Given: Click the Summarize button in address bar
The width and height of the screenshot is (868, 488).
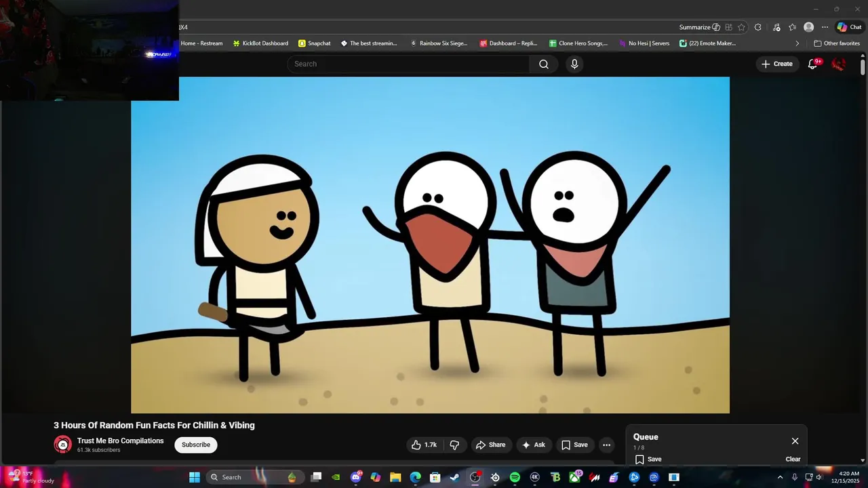Looking at the screenshot, I should [x=699, y=27].
